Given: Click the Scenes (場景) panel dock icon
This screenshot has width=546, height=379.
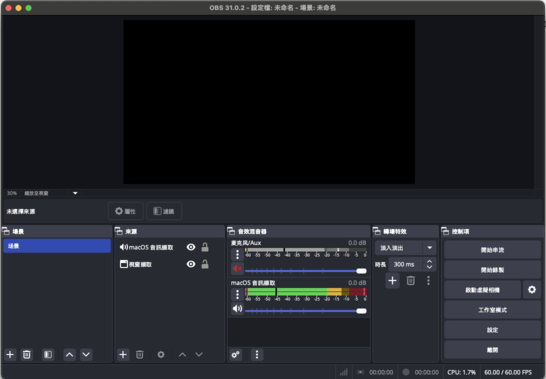Looking at the screenshot, I should [6, 231].
